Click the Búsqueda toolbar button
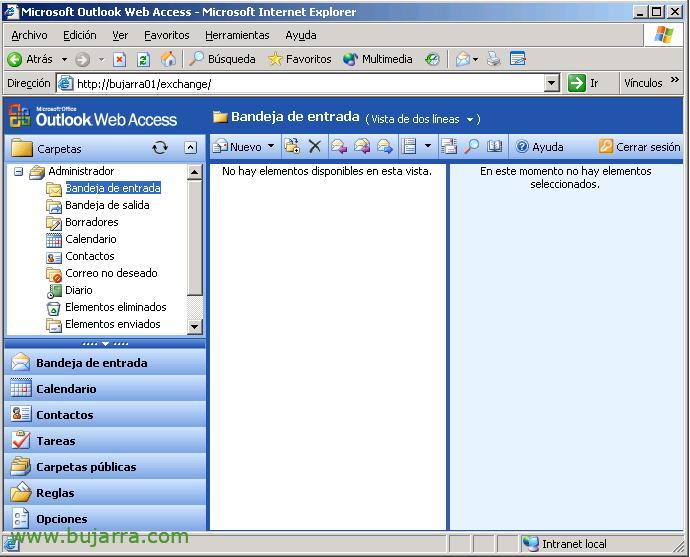 (222, 59)
